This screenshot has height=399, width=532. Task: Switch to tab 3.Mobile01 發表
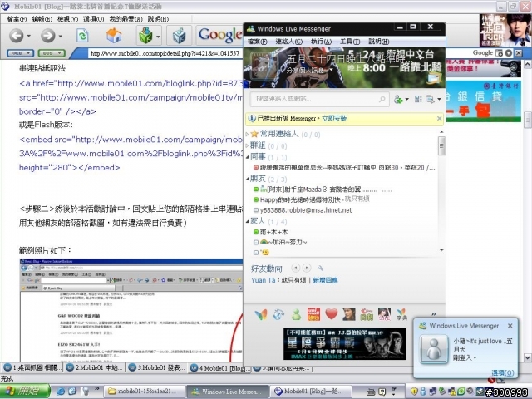tap(157, 367)
